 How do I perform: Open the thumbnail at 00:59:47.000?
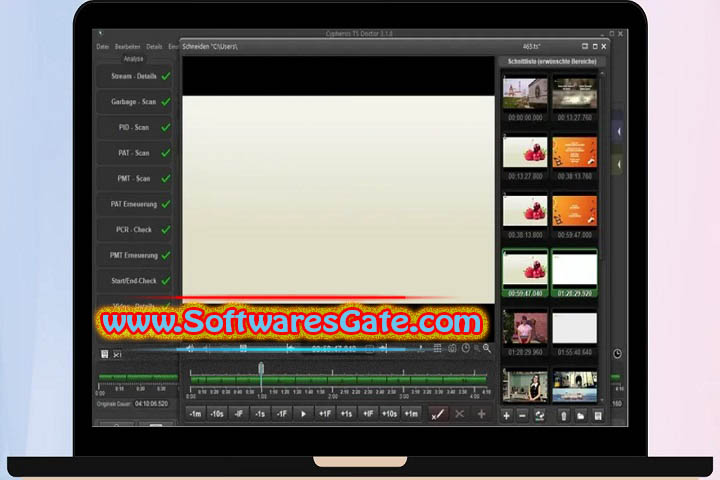(574, 211)
